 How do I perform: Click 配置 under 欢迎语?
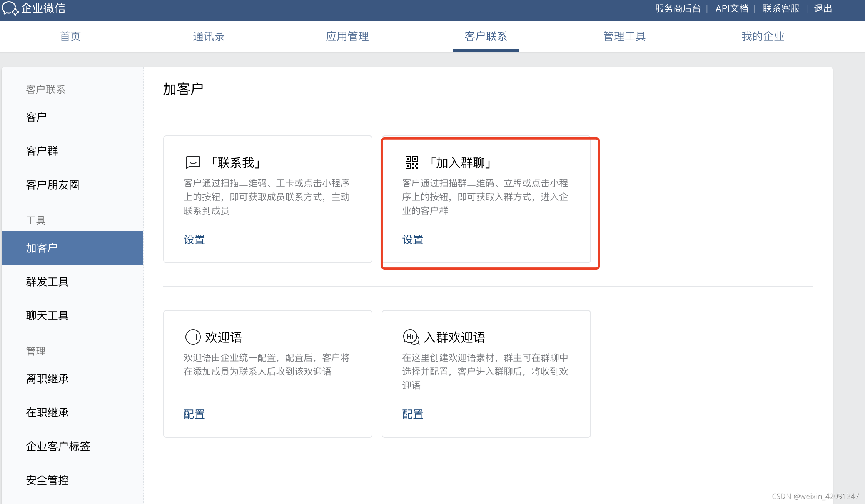pos(194,414)
